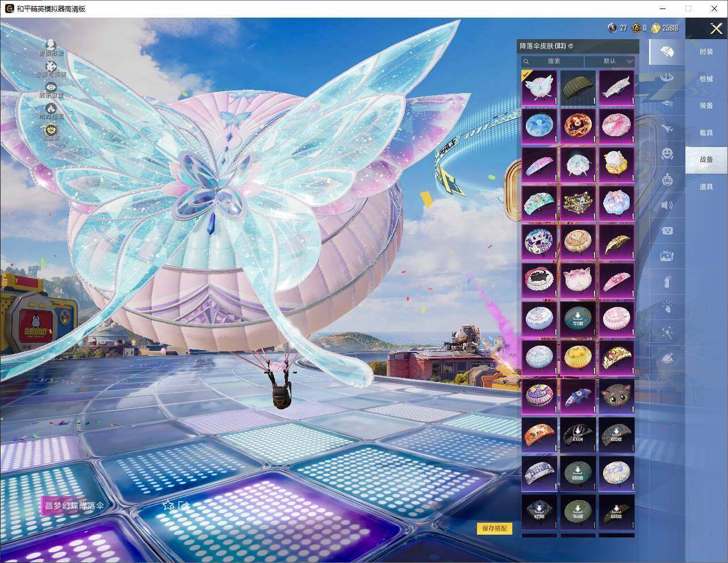Click the 搜索 search field
This screenshot has width=728, height=563.
[x=553, y=61]
